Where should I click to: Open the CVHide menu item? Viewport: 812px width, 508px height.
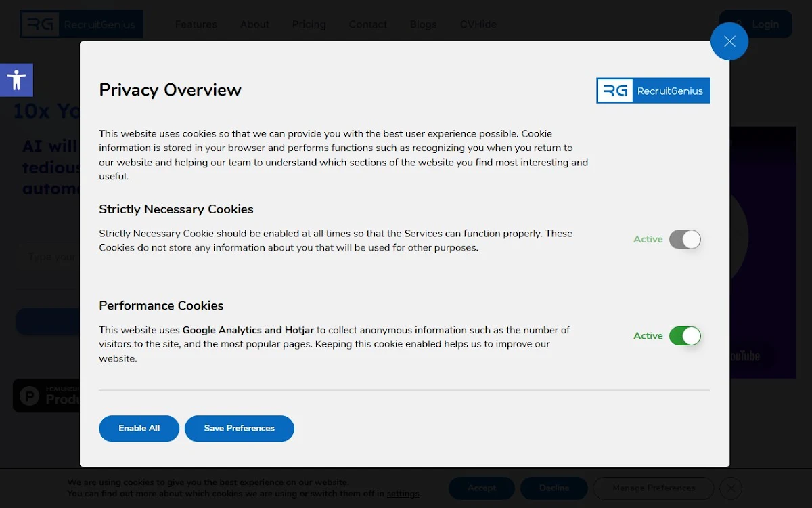coord(478,24)
